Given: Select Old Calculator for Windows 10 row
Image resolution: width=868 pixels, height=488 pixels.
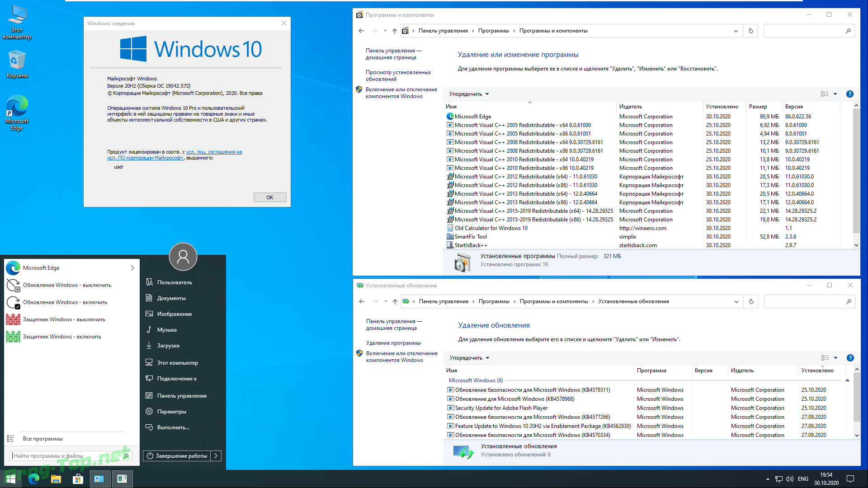Looking at the screenshot, I should [x=642, y=228].
